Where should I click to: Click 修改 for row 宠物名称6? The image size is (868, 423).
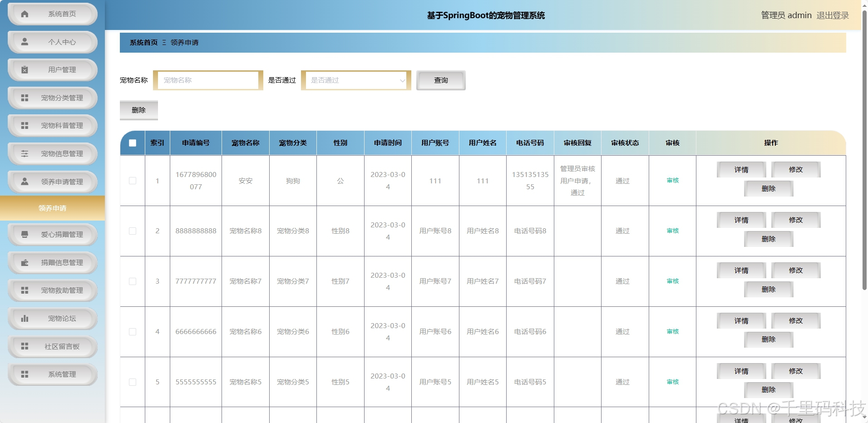pyautogui.click(x=796, y=321)
